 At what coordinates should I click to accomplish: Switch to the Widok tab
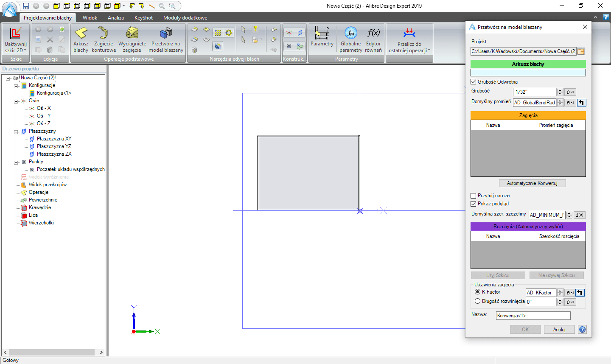[x=90, y=18]
